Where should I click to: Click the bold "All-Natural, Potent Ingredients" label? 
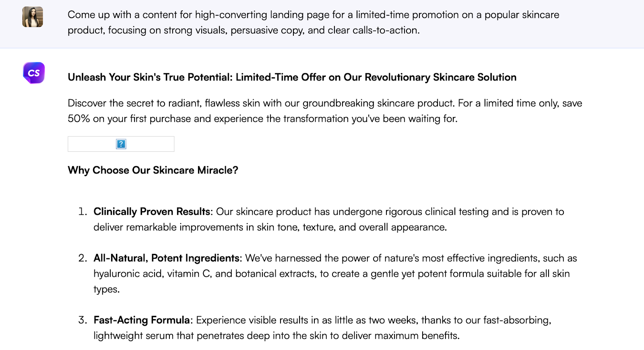(167, 258)
